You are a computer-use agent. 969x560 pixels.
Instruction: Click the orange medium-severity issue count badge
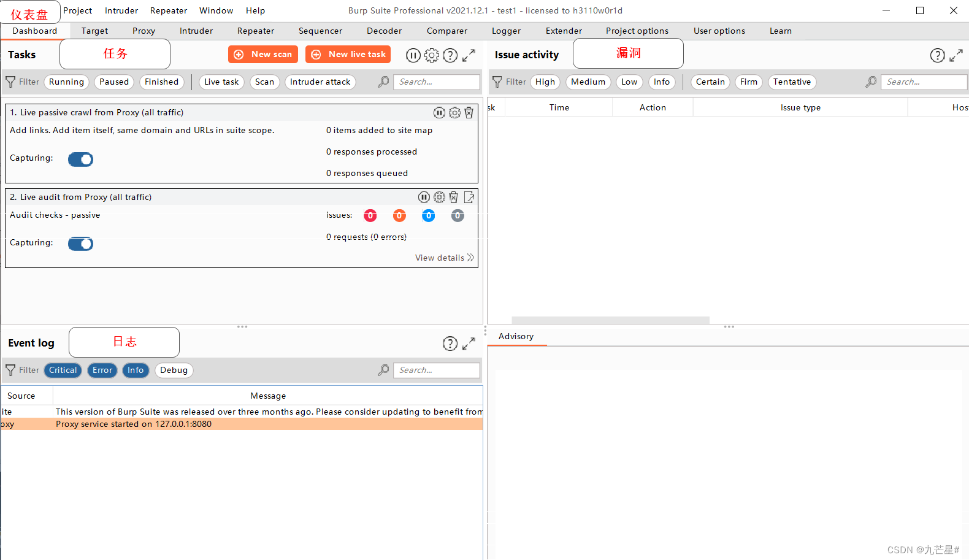tap(399, 215)
